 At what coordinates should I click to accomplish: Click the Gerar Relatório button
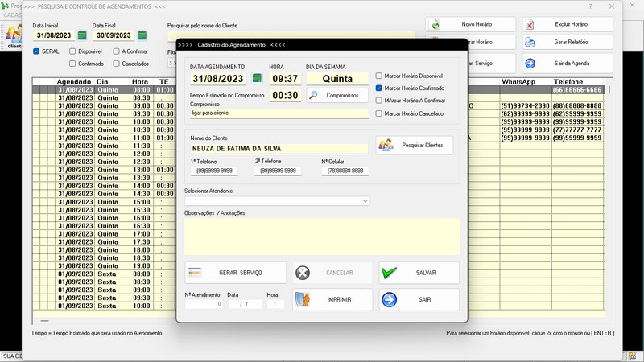pyautogui.click(x=568, y=42)
